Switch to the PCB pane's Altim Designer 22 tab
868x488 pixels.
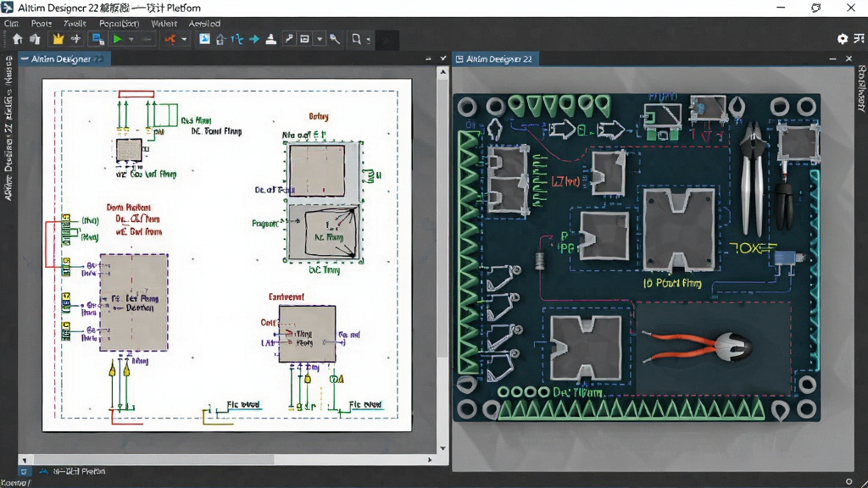coord(497,58)
